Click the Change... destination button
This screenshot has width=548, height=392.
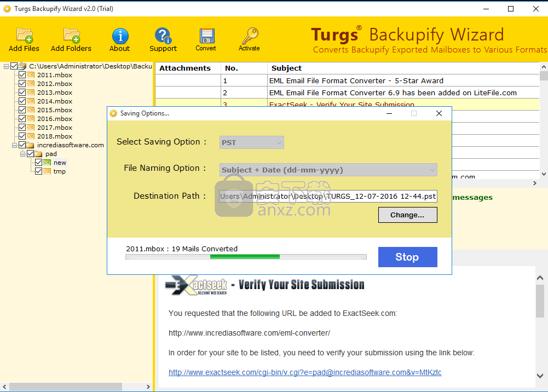(407, 215)
